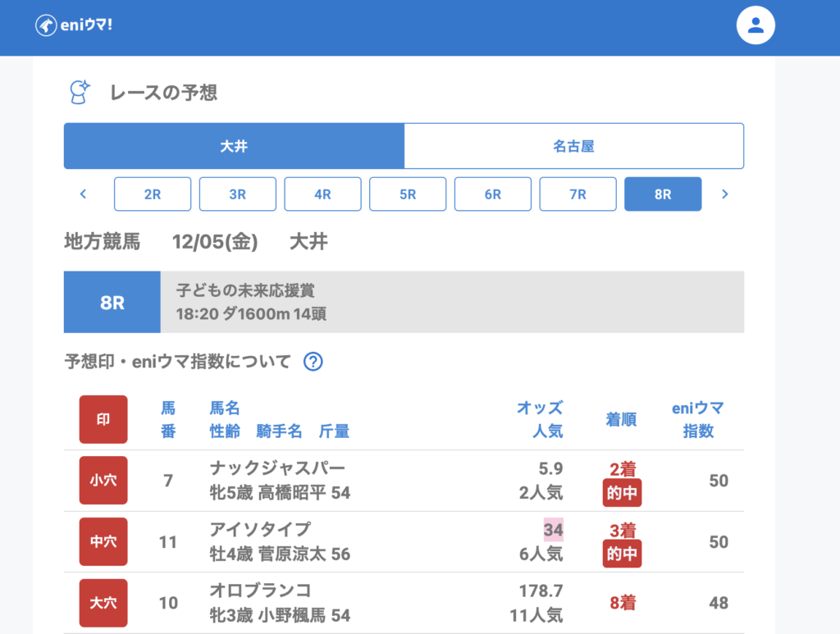Switch to the 名古屋 racecourse tab

(573, 146)
